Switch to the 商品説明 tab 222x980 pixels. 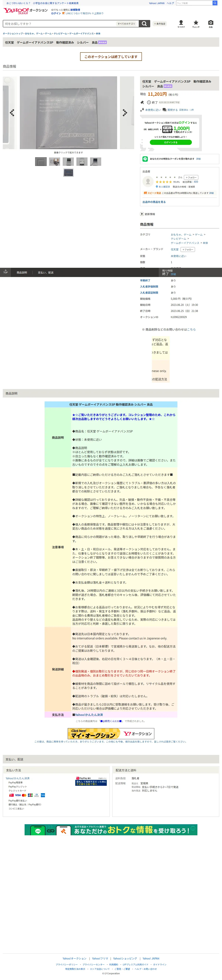22,272
